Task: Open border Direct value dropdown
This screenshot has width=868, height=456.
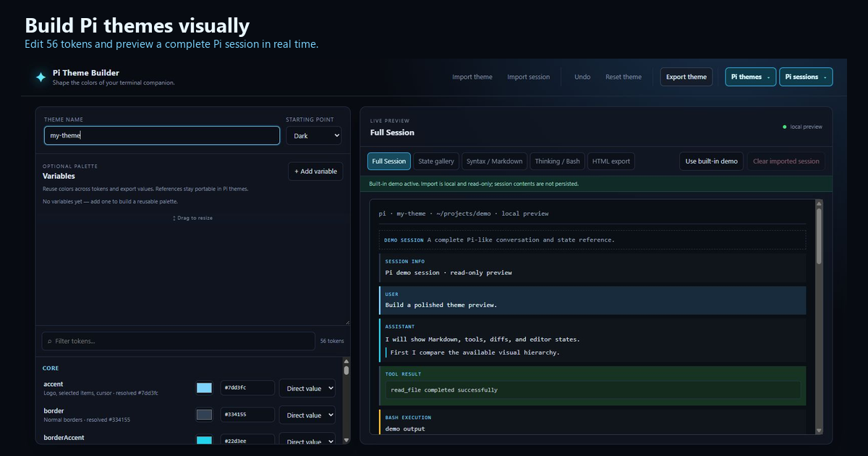Action: pyautogui.click(x=307, y=415)
